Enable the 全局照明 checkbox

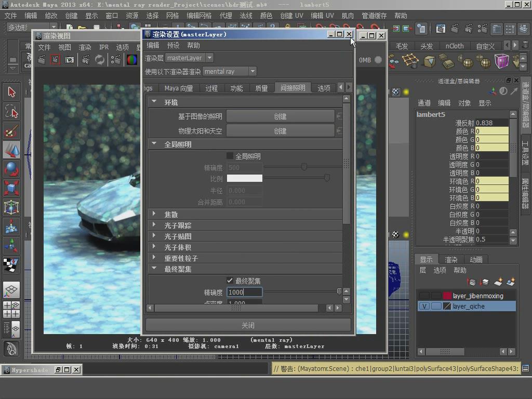pyautogui.click(x=230, y=156)
